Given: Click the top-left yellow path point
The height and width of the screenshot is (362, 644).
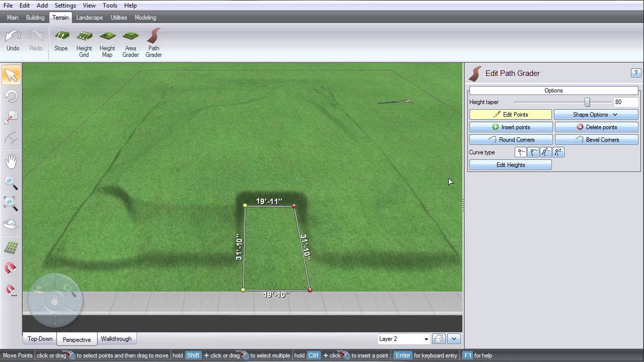Looking at the screenshot, I should point(245,206).
